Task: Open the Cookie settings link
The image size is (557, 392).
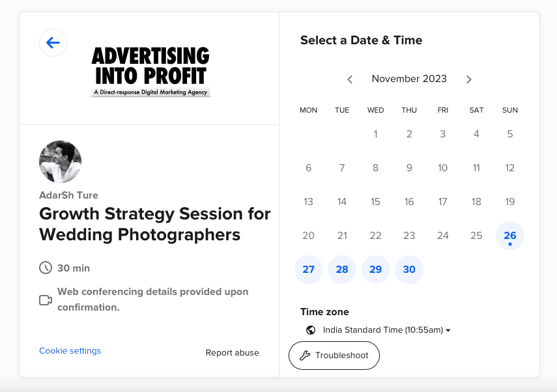Action: pyautogui.click(x=70, y=351)
